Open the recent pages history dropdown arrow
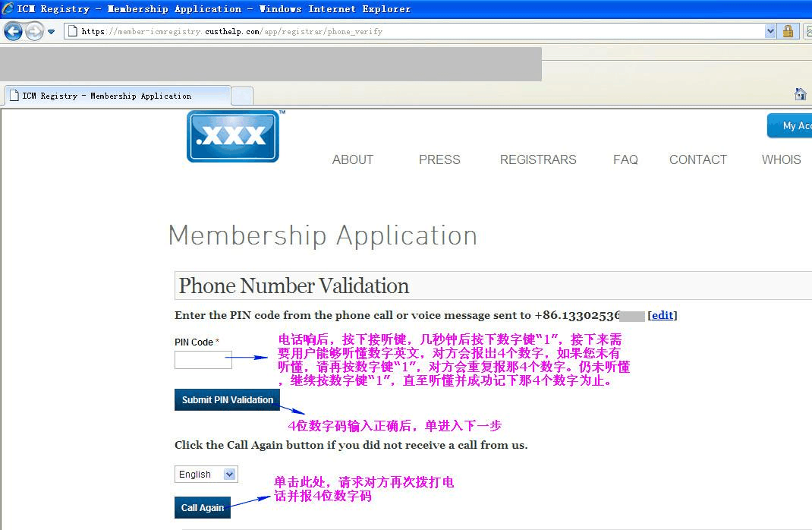Image resolution: width=812 pixels, height=530 pixels. point(52,32)
